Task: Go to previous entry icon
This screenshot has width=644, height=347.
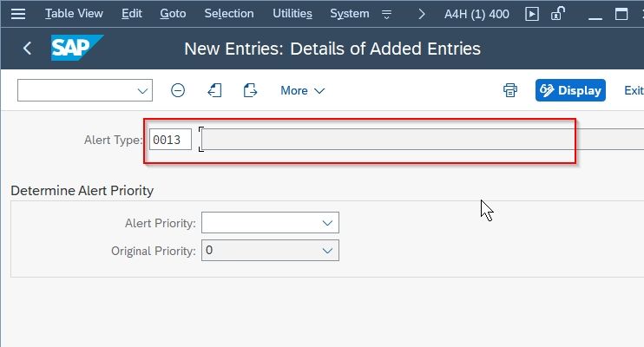Action: [x=214, y=90]
